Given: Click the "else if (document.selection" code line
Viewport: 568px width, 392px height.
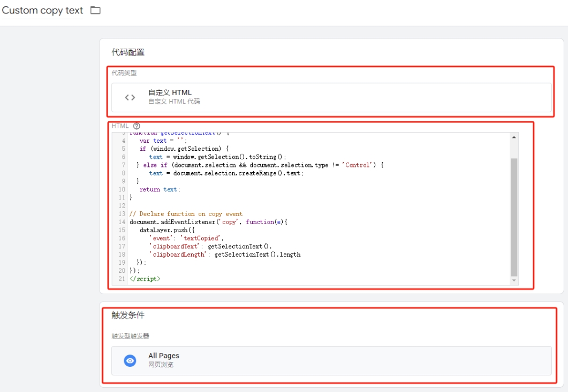Looking at the screenshot, I should pyautogui.click(x=260, y=165).
